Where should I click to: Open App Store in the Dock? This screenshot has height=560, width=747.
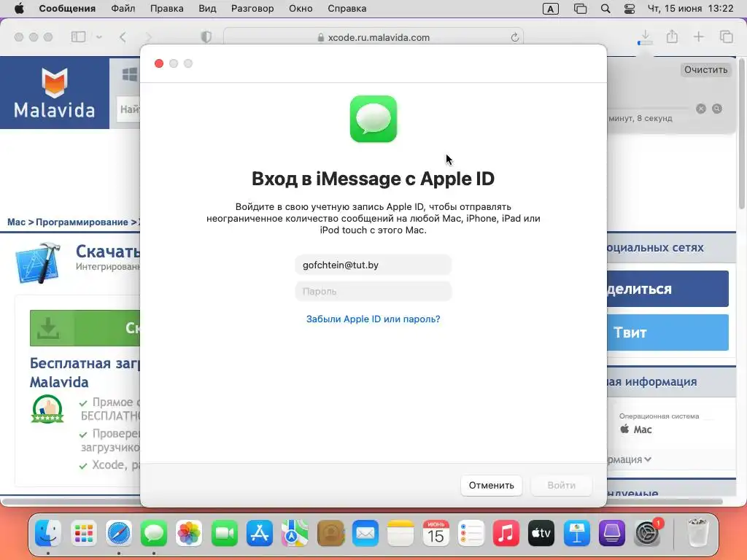[x=259, y=533]
